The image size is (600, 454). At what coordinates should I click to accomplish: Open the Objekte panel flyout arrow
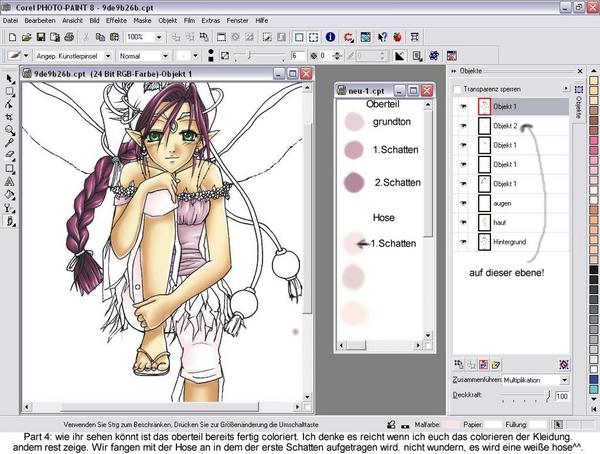[566, 89]
